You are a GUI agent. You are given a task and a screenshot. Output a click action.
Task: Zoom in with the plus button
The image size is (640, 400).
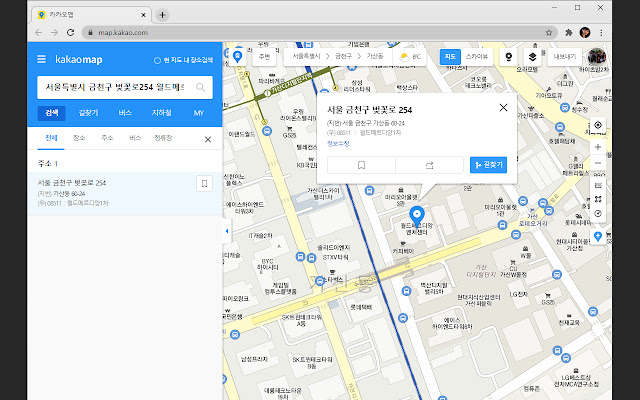(x=598, y=147)
